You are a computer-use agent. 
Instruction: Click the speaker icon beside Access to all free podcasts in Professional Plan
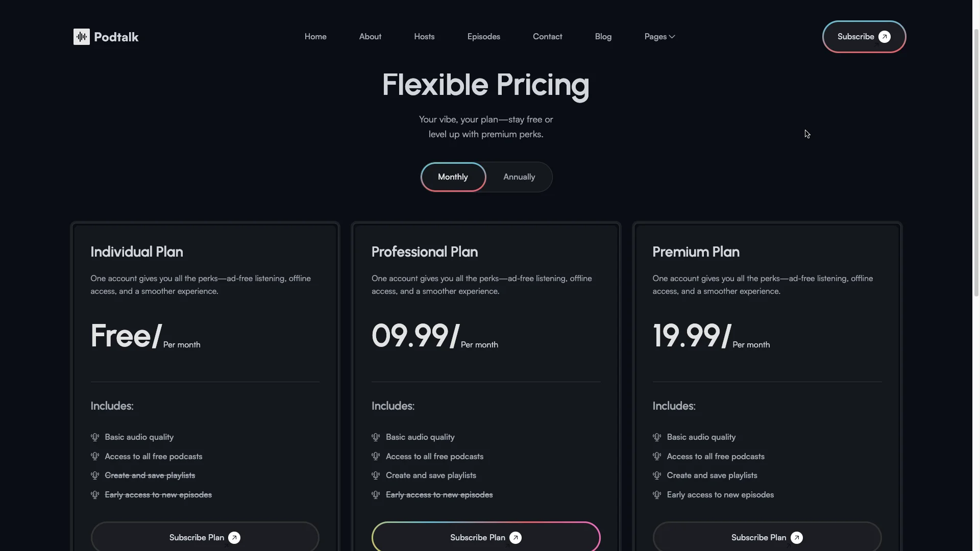tap(376, 456)
